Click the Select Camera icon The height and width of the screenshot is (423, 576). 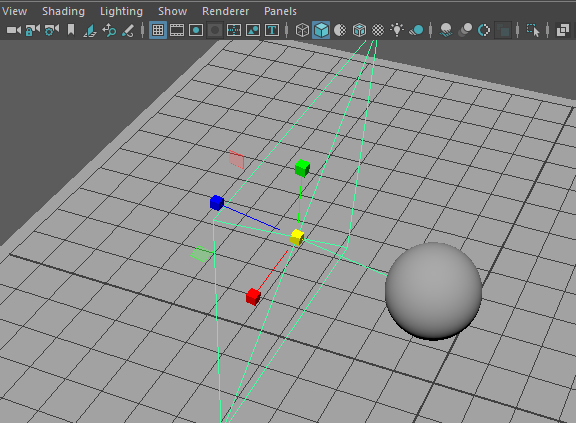(14, 30)
